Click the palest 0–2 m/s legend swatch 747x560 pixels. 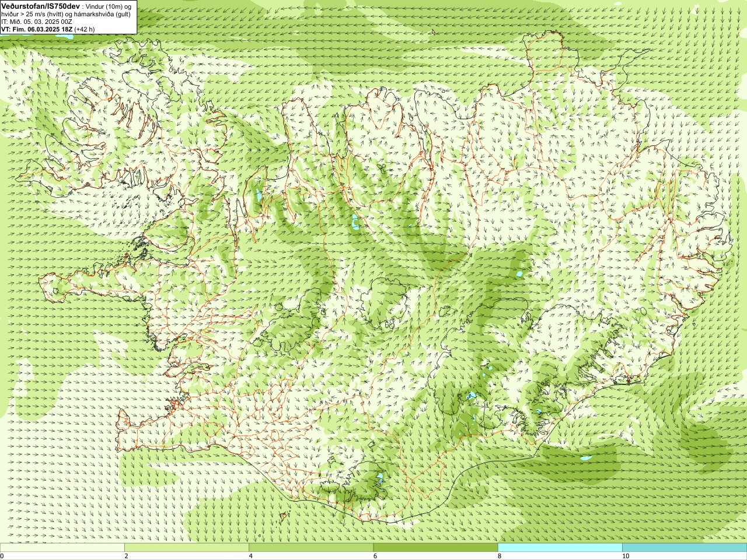click(x=62, y=548)
